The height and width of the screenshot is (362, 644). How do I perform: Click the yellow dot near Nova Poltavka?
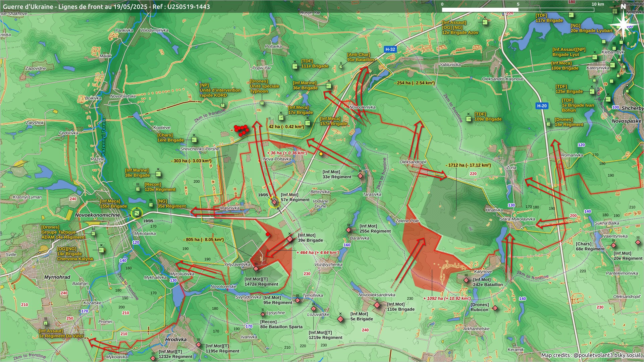point(321,154)
